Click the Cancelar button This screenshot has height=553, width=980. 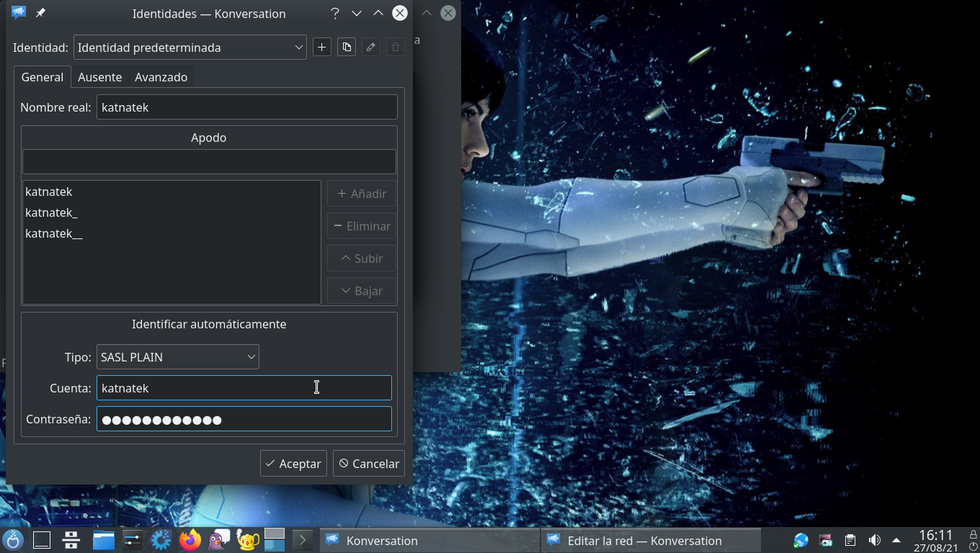pyautogui.click(x=369, y=464)
